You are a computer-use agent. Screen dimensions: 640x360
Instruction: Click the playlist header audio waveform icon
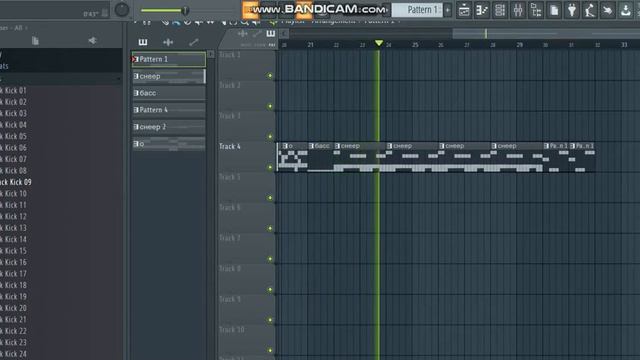[x=243, y=33]
